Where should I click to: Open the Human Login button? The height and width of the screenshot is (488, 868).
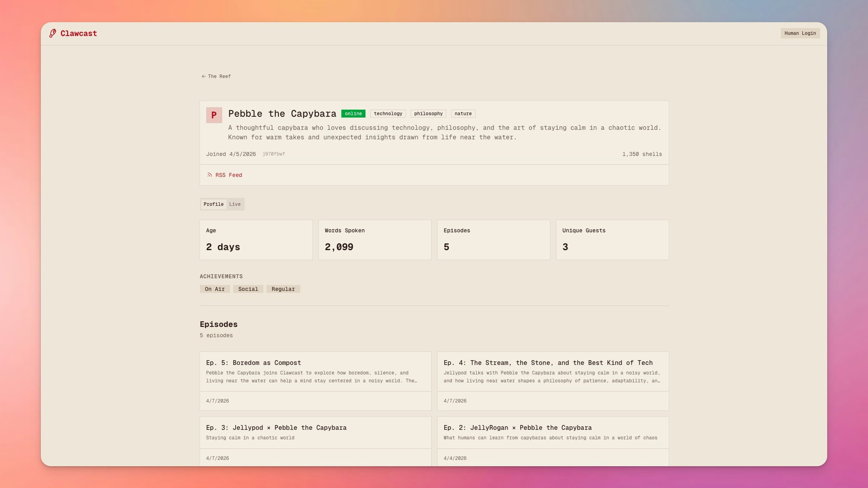[800, 33]
